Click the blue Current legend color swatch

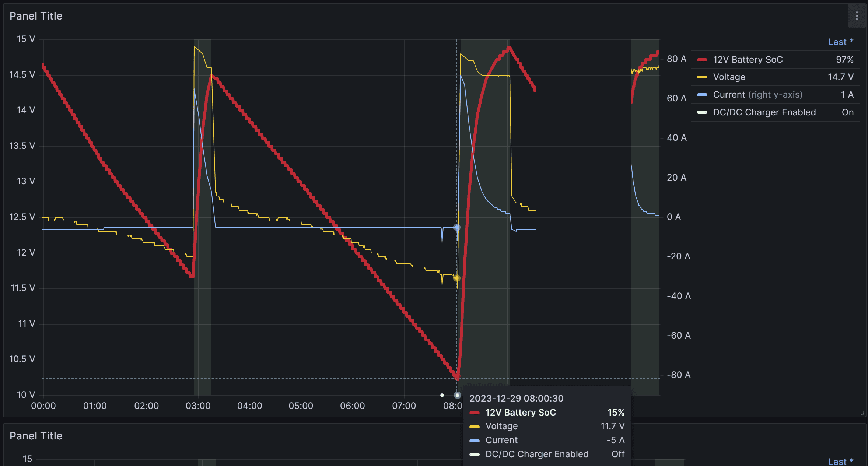click(702, 95)
